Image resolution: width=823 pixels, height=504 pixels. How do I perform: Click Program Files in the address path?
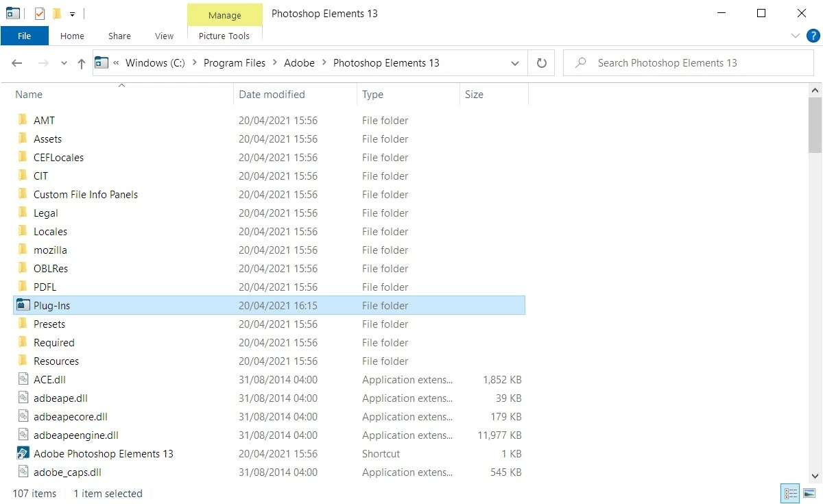coord(235,63)
